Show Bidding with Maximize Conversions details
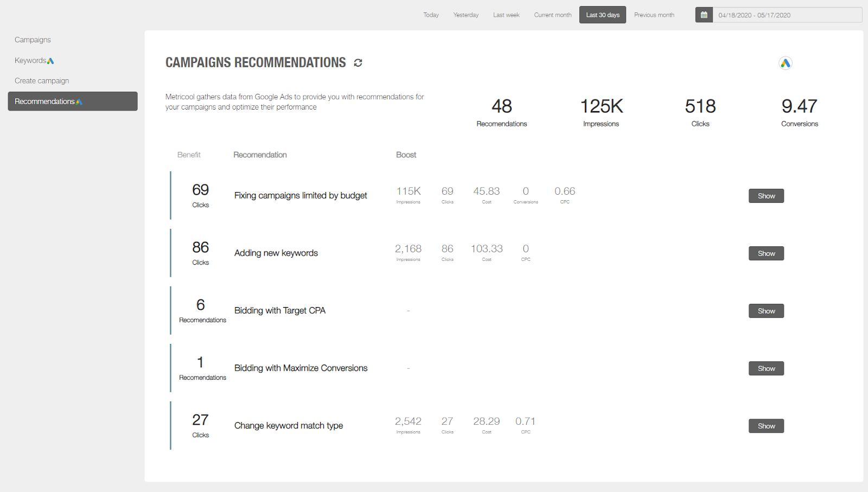868x492 pixels. (766, 368)
